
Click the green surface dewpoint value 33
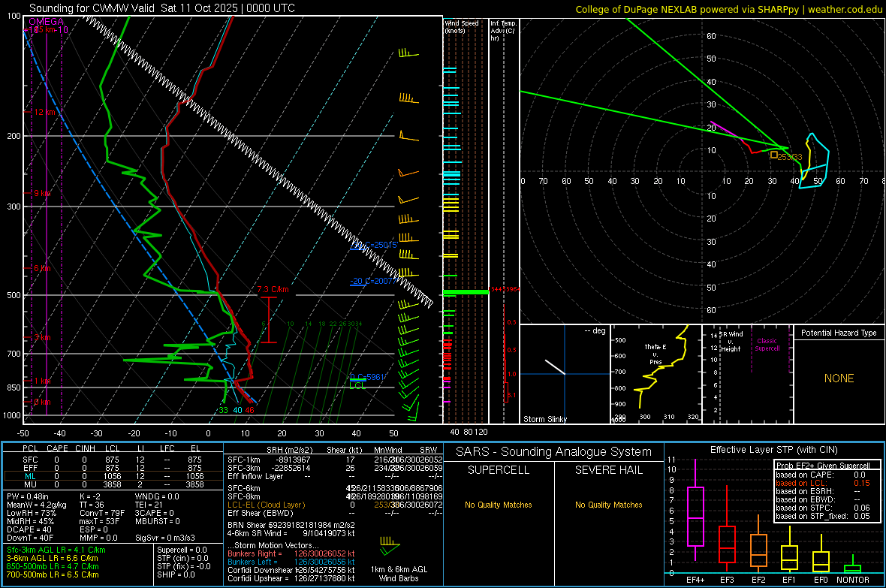click(x=223, y=410)
